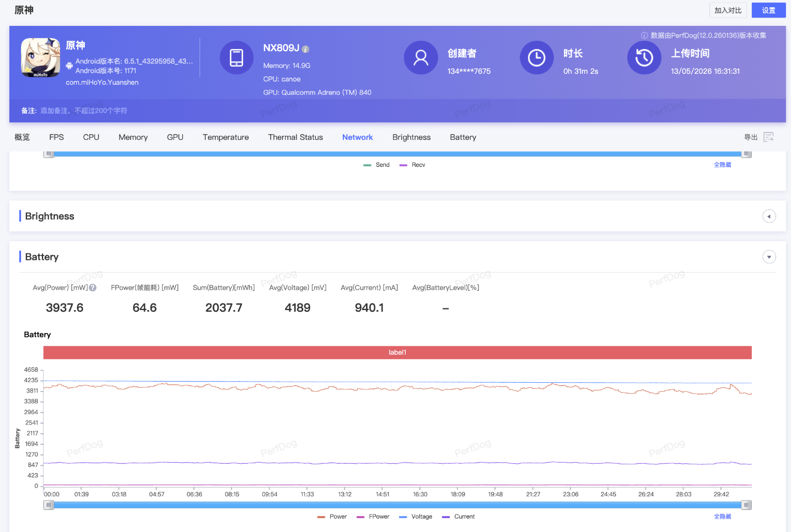Click the PerfDog version info icon
Screen dimensions: 791x532
tap(644, 35)
